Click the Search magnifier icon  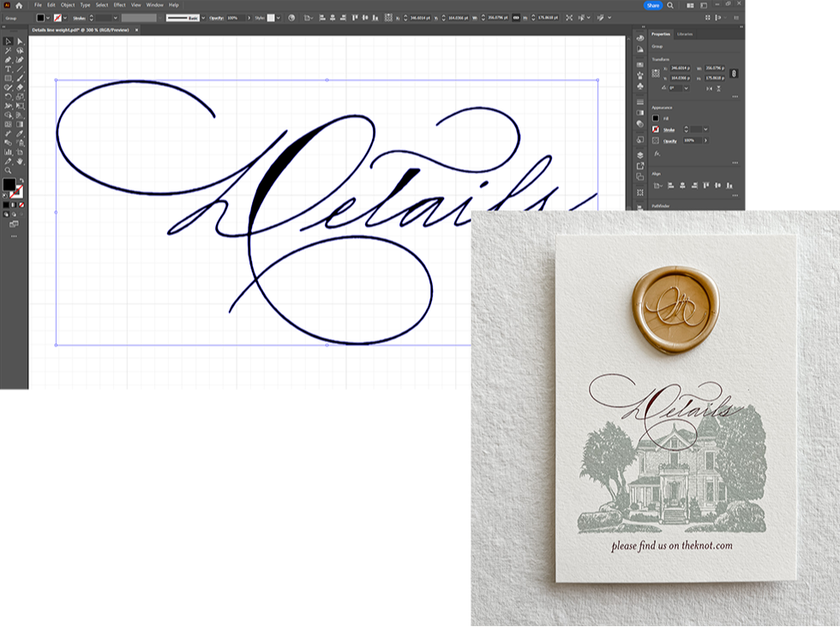click(x=670, y=5)
